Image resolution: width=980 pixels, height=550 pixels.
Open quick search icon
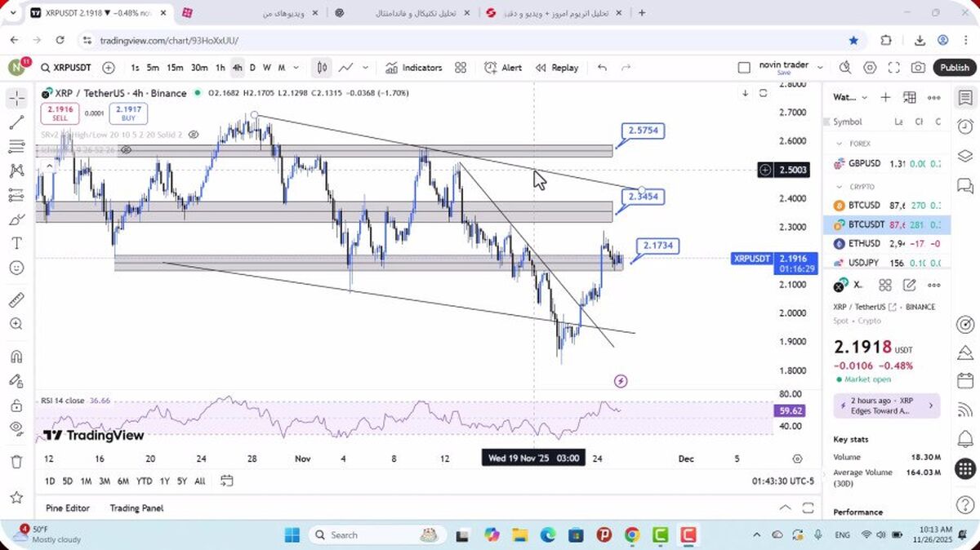[x=845, y=68]
